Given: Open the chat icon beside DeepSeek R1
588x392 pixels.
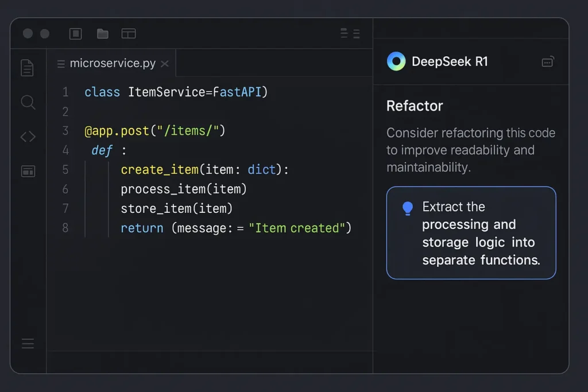Looking at the screenshot, I should click(547, 62).
